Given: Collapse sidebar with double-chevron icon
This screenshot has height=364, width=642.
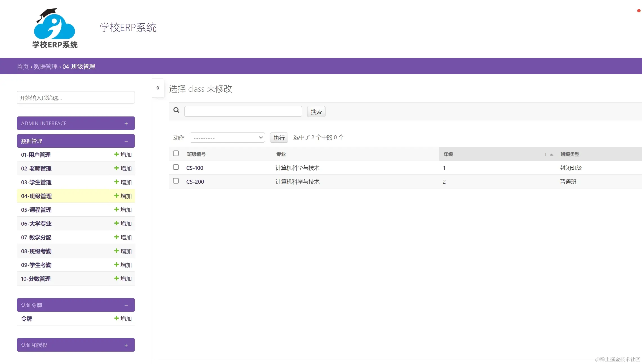Looking at the screenshot, I should coord(158,88).
